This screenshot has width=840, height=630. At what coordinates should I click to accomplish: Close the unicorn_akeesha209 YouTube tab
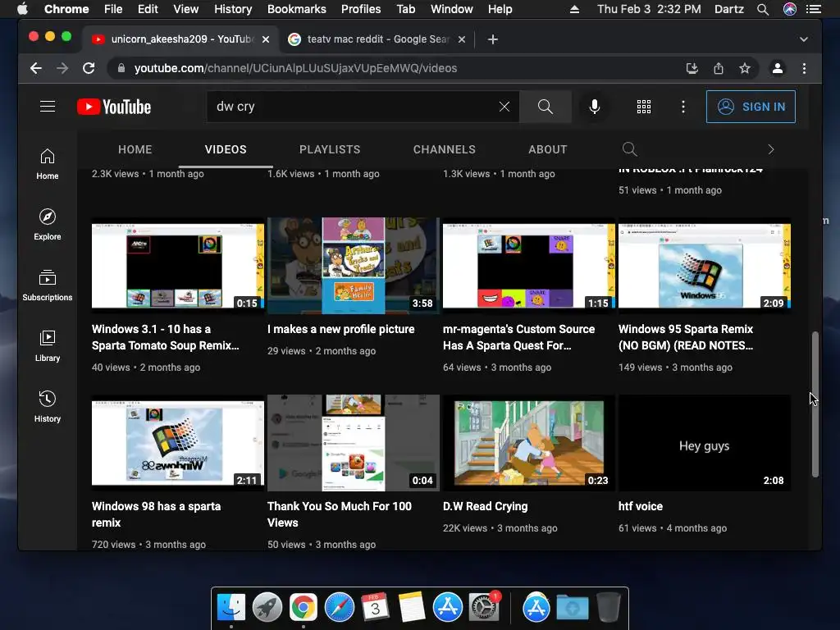(x=266, y=39)
